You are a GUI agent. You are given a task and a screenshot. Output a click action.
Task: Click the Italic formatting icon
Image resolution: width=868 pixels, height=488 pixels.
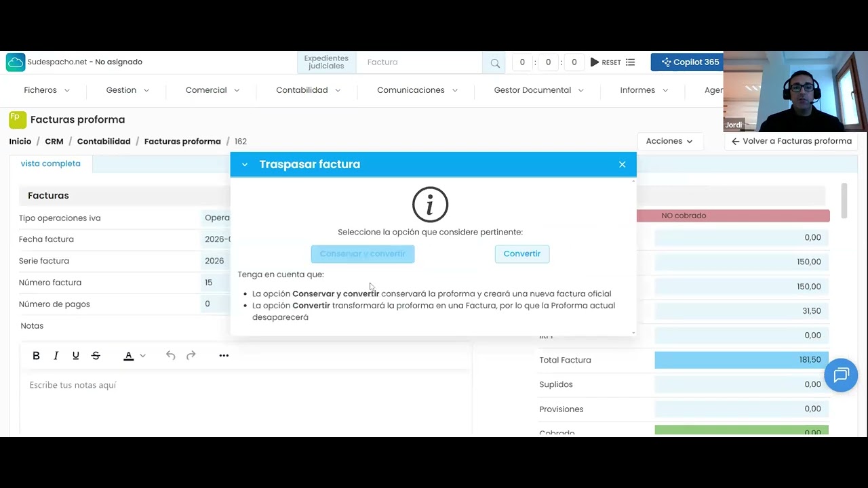pos(56,356)
